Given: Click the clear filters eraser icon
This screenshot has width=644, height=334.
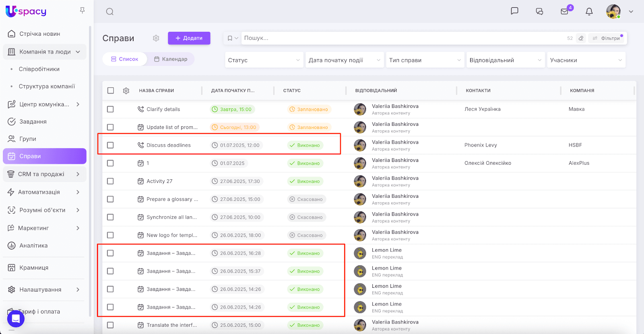Looking at the screenshot, I should [x=581, y=38].
